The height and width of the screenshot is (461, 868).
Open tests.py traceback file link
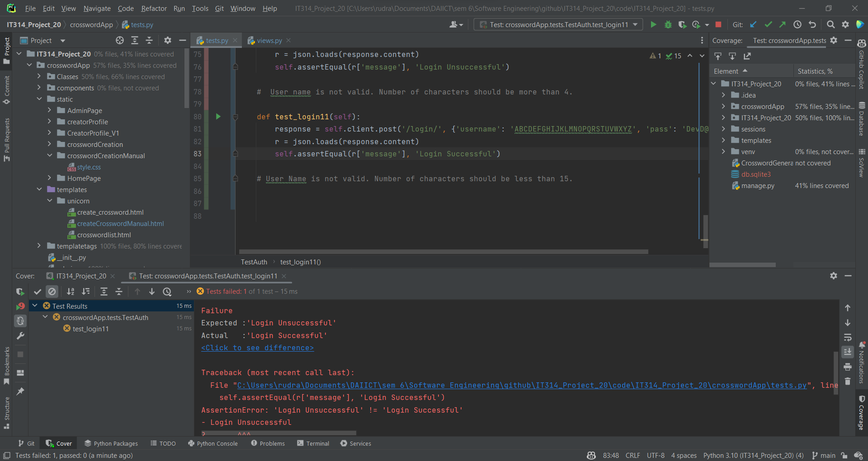(522, 385)
